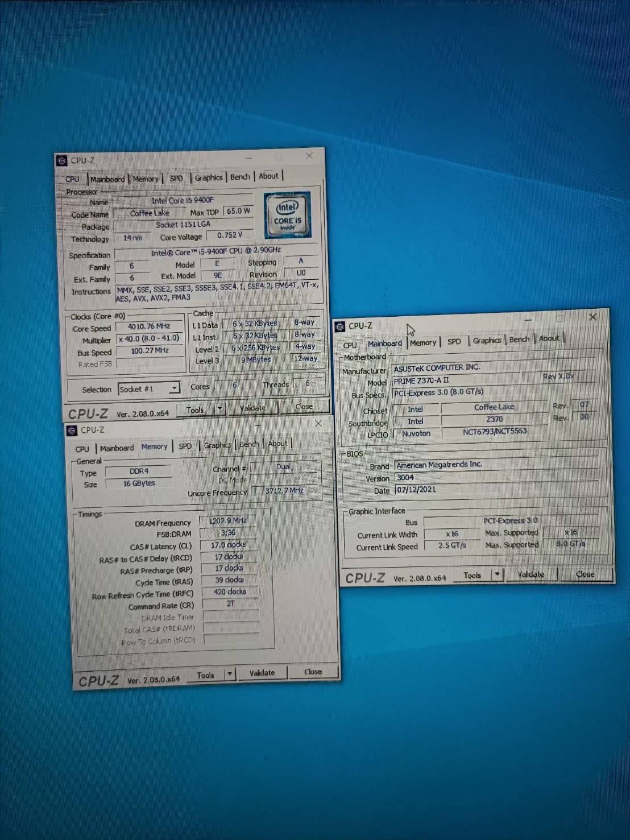The width and height of the screenshot is (630, 840).
Task: Open the Memory tab in the CPU window
Action: coord(146,179)
